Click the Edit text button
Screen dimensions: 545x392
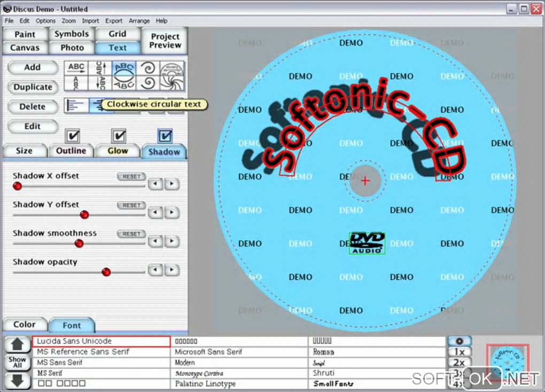pyautogui.click(x=32, y=127)
